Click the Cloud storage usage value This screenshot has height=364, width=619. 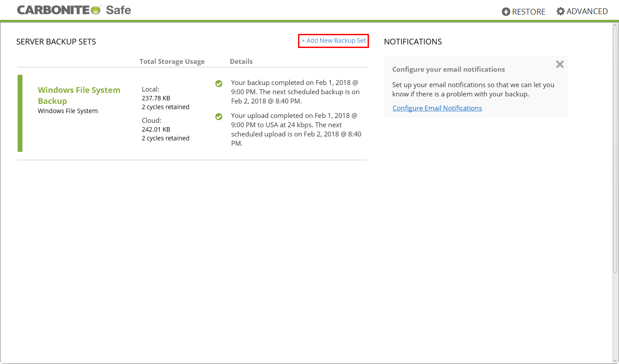pos(156,129)
